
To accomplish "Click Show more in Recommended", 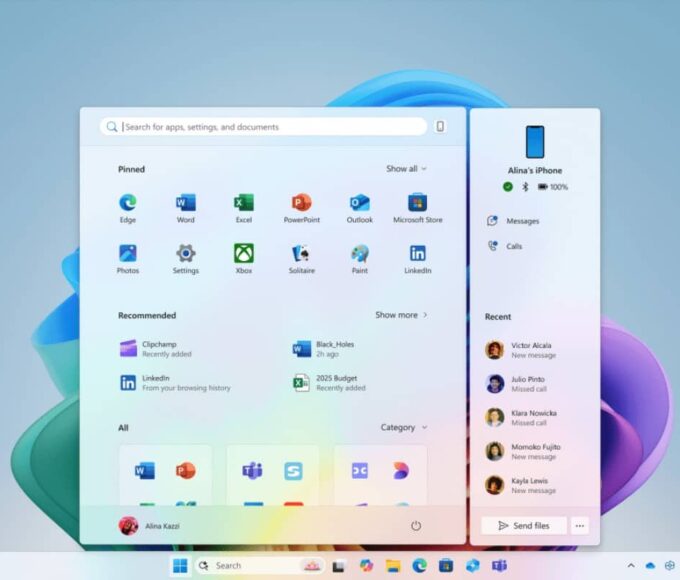I will (x=401, y=315).
